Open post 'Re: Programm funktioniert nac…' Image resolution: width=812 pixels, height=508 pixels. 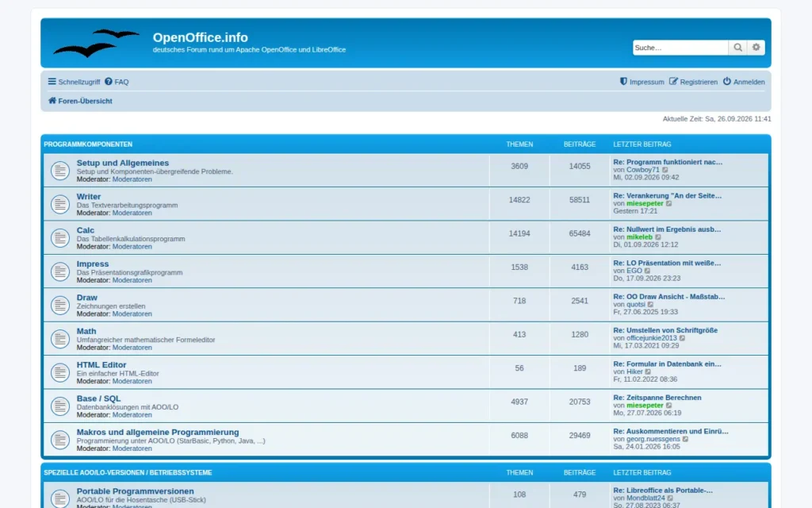point(668,162)
